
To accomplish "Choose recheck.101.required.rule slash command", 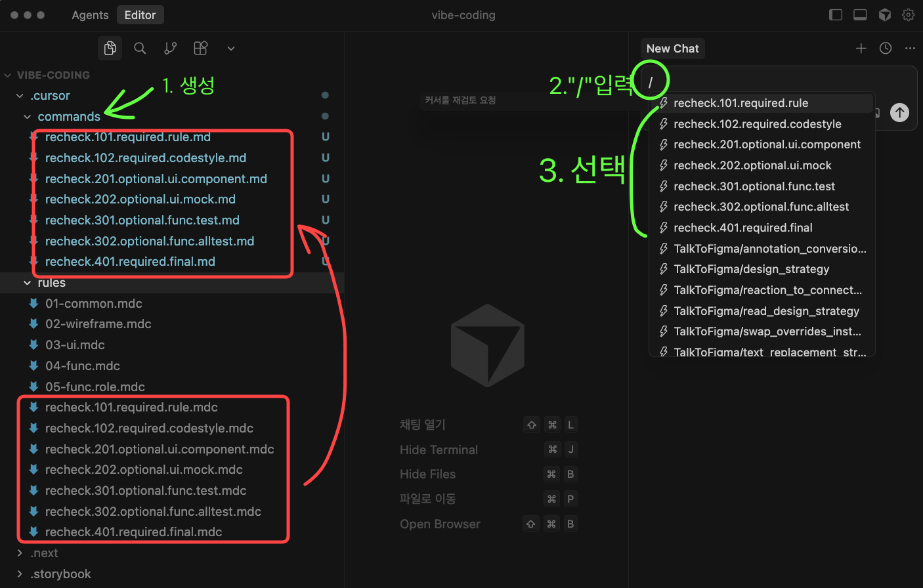I will point(762,103).
